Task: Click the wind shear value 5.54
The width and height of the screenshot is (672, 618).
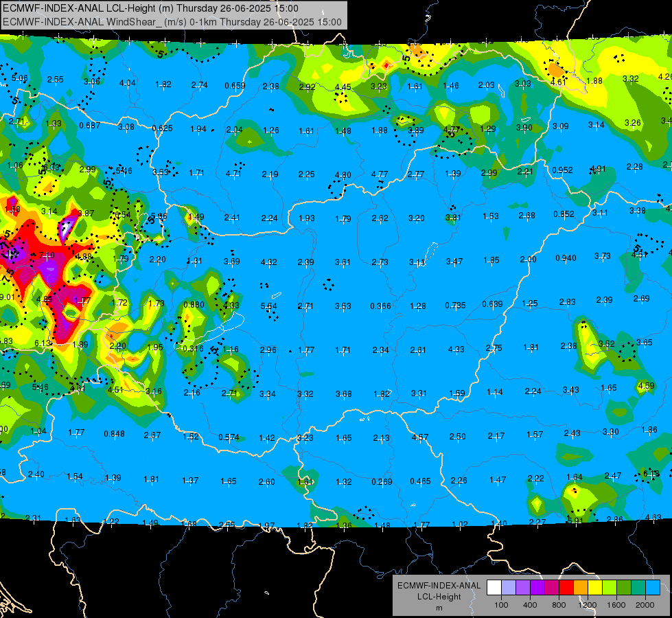Action: tap(268, 306)
